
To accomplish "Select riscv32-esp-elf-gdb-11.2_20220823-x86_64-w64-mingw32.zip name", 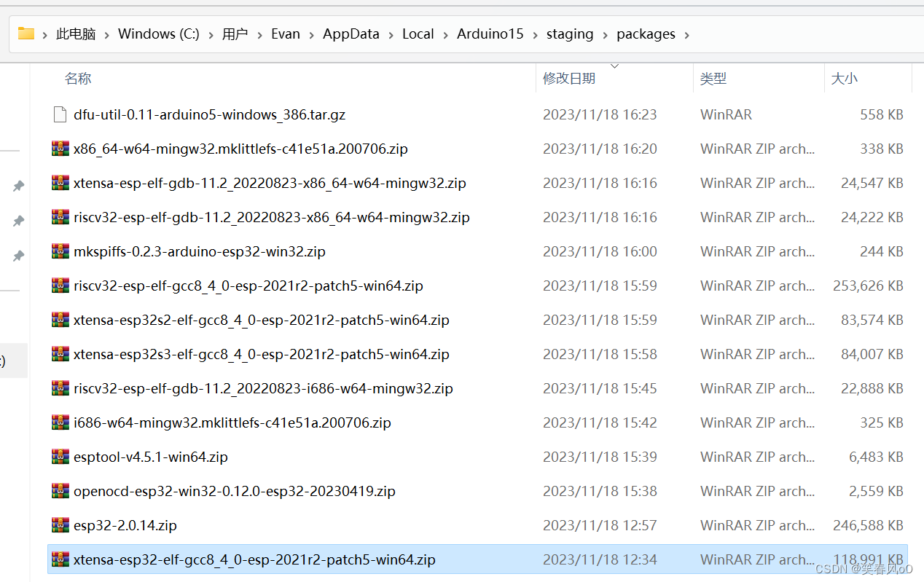I will click(272, 217).
